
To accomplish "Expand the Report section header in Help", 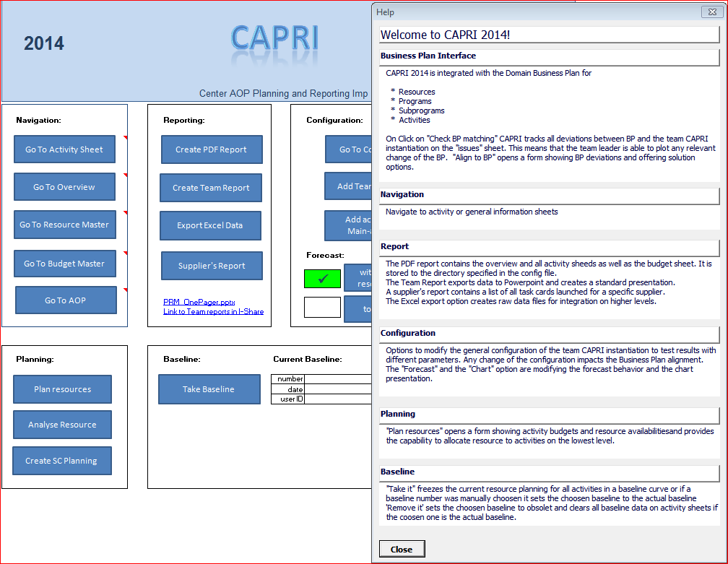I will point(549,246).
